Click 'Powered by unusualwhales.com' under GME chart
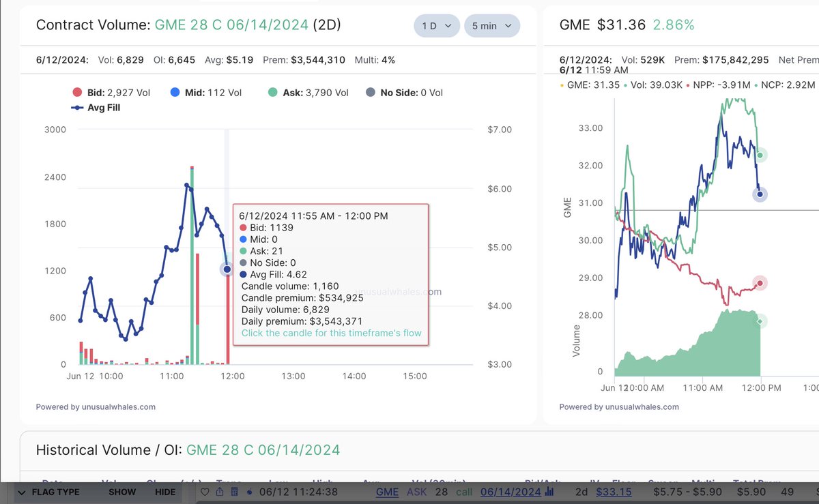Screen dimensions: 819x504 click(619, 407)
